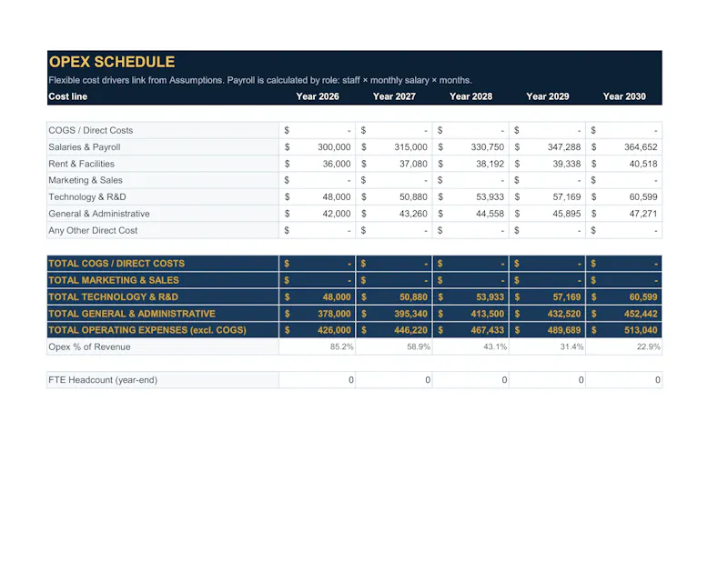Select the 364,652 salaries cell
Screen dimensions: 728x562
[x=623, y=147]
